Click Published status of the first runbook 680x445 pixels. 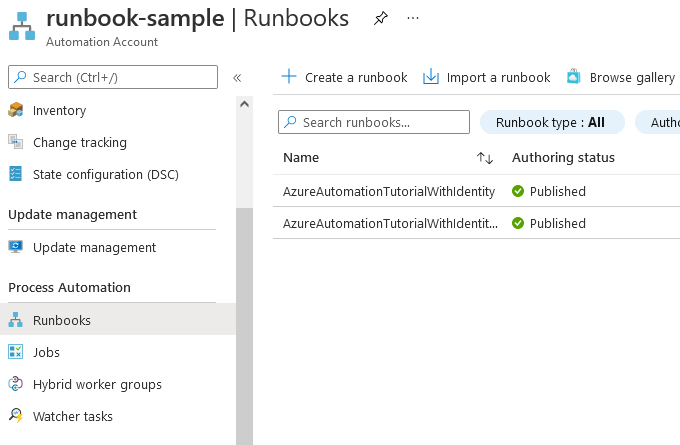pyautogui.click(x=558, y=191)
